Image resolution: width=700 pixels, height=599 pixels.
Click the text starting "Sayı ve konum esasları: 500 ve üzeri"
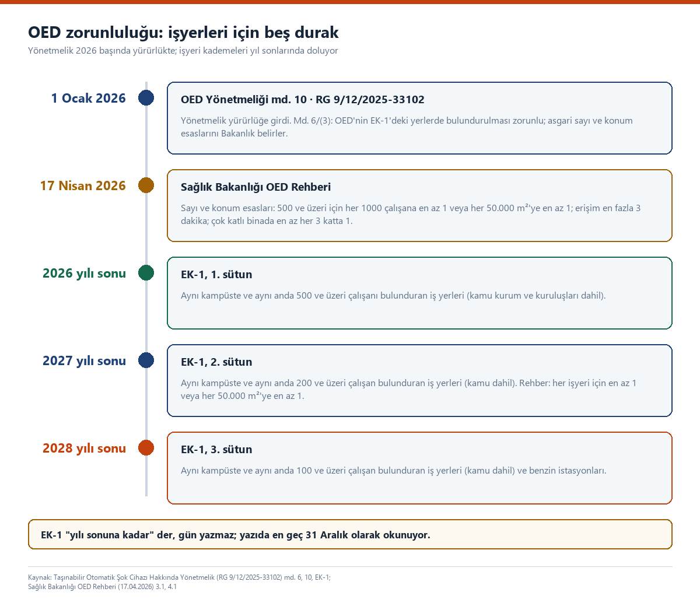click(x=411, y=214)
